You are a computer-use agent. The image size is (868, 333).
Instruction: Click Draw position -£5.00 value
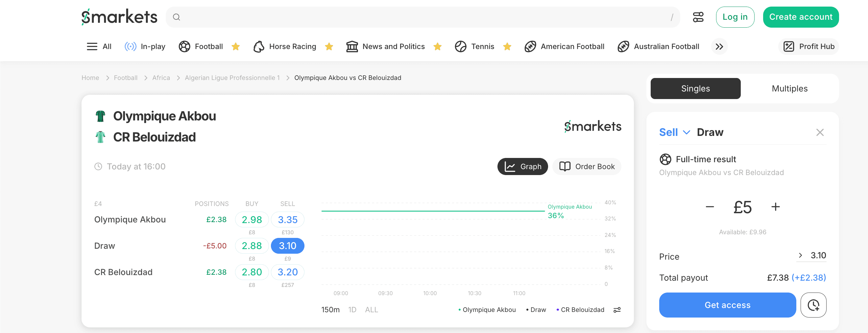(215, 246)
